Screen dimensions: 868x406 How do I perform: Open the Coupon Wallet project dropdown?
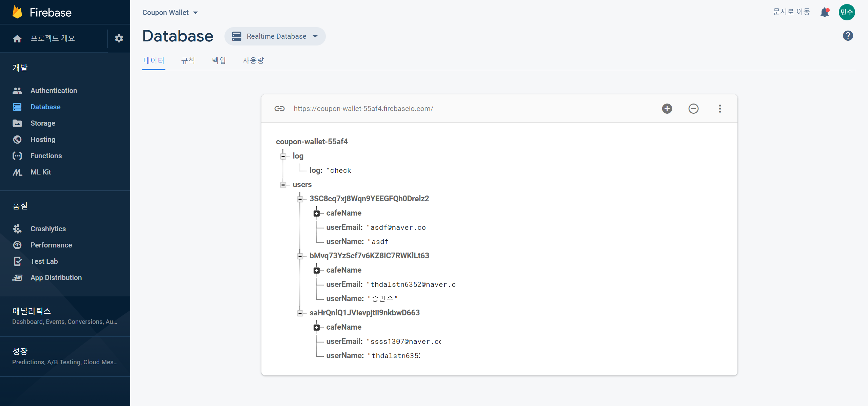170,13
